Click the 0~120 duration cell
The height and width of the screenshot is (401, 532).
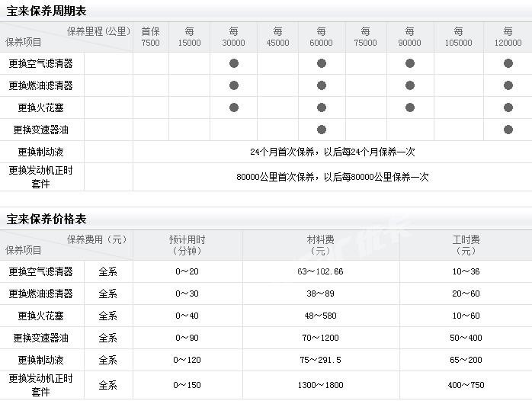click(187, 360)
